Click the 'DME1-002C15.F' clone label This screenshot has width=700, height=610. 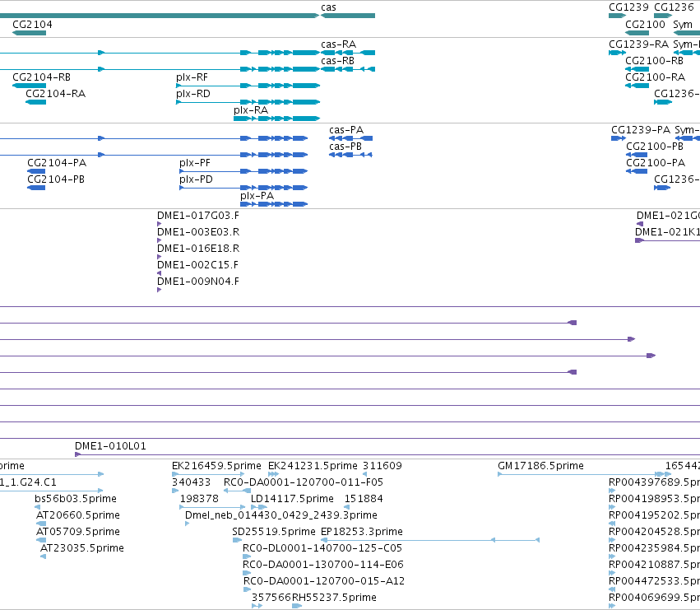[x=197, y=265]
